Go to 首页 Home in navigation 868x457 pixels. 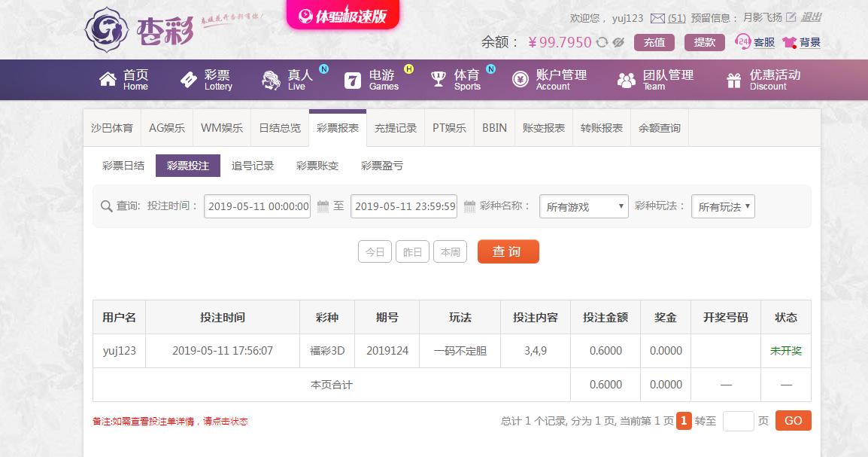click(124, 79)
